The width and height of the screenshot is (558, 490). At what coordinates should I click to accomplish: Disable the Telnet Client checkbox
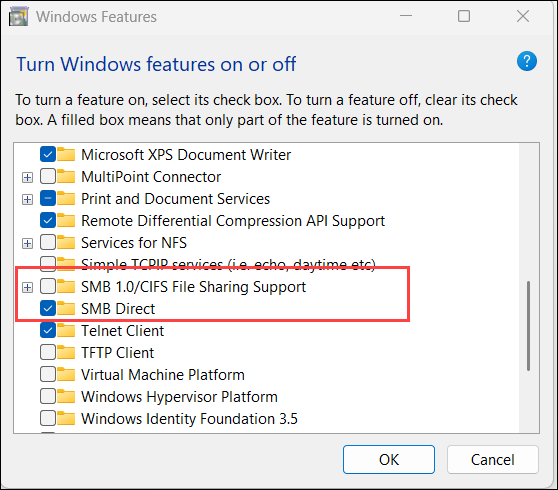[48, 331]
